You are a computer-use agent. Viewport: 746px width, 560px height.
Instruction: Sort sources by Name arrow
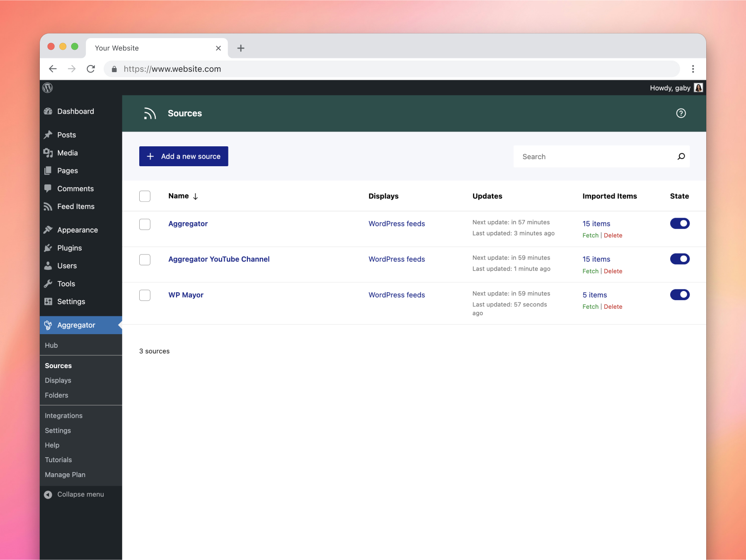click(x=195, y=196)
